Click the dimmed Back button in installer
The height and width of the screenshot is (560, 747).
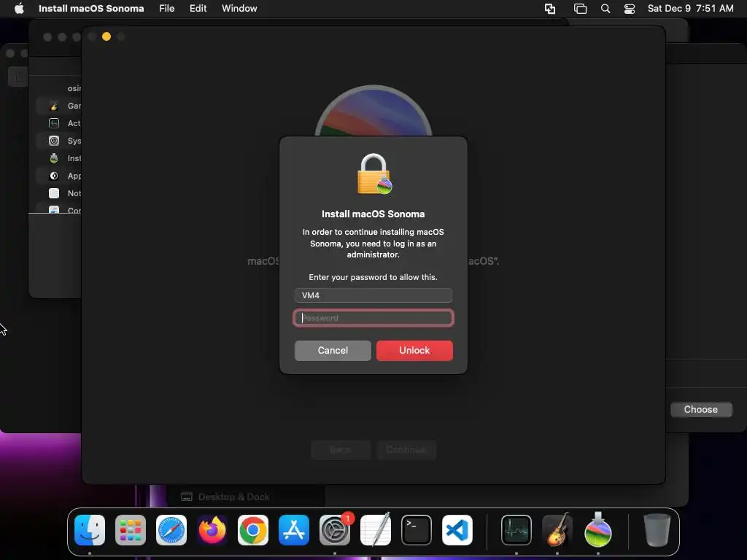pos(341,449)
